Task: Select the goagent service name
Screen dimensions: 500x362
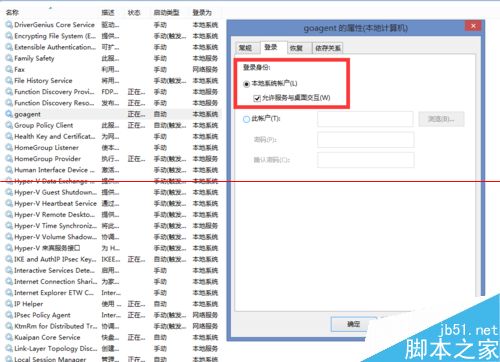Action: tap(27, 114)
